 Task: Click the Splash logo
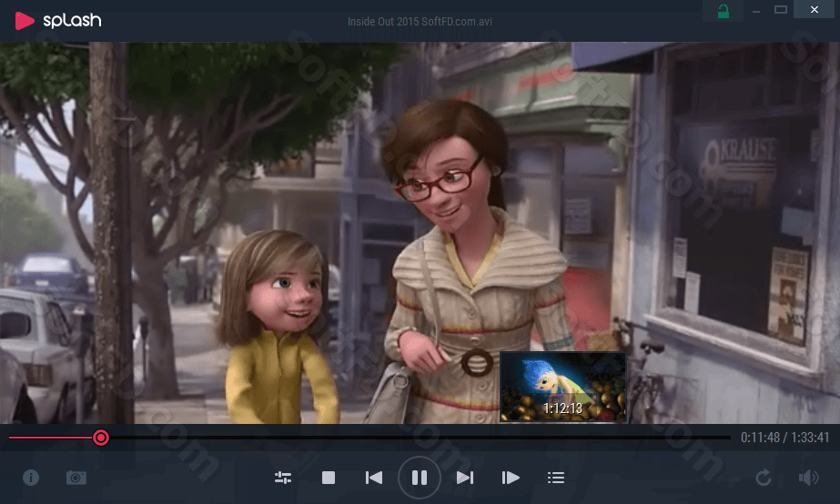tap(58, 21)
